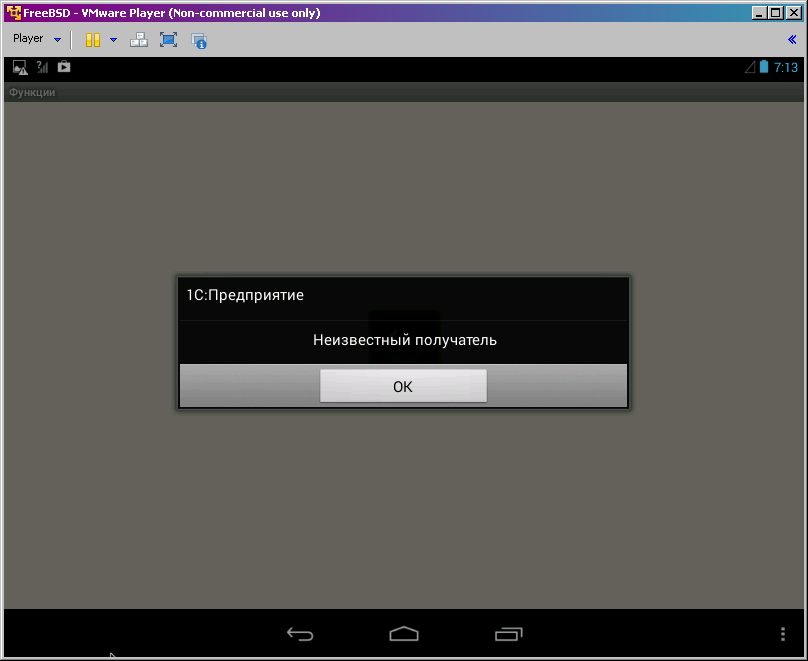The width and height of the screenshot is (808, 661).
Task: Click the Функции title bar
Action: point(32,92)
